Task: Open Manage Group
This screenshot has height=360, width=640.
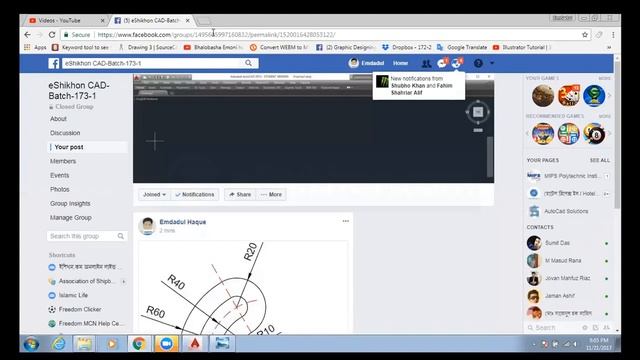Action: 71,218
